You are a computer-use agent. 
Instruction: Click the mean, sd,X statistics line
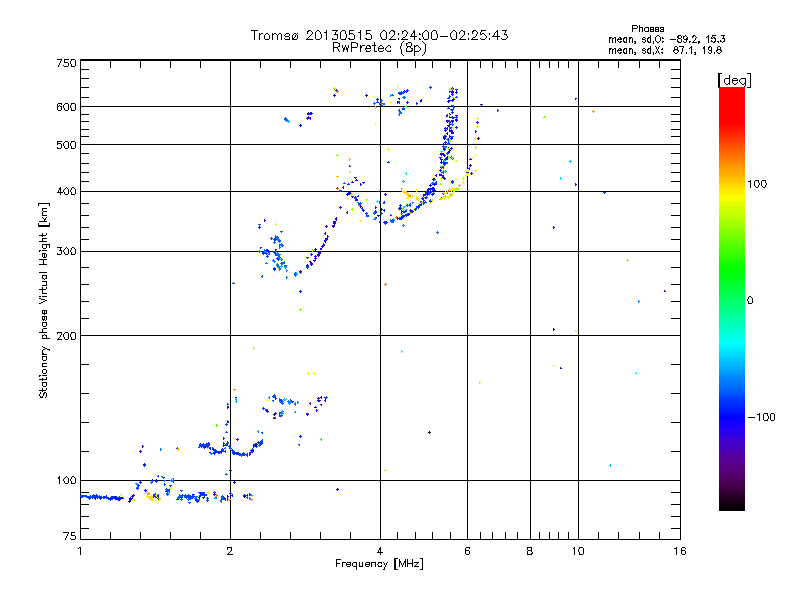[x=665, y=50]
